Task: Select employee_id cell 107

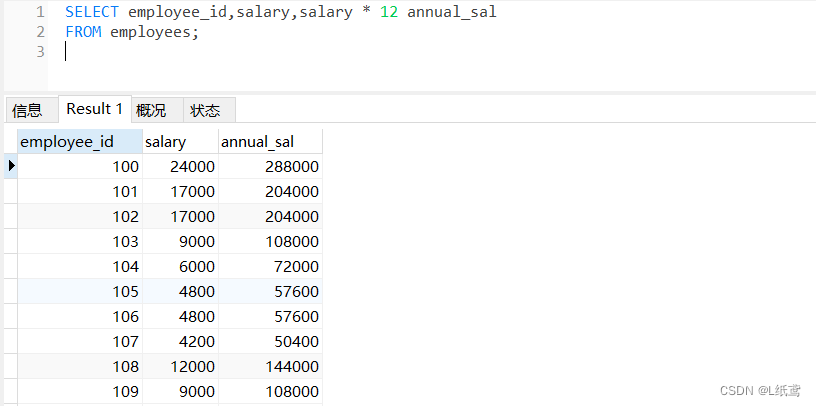Action: click(x=80, y=341)
